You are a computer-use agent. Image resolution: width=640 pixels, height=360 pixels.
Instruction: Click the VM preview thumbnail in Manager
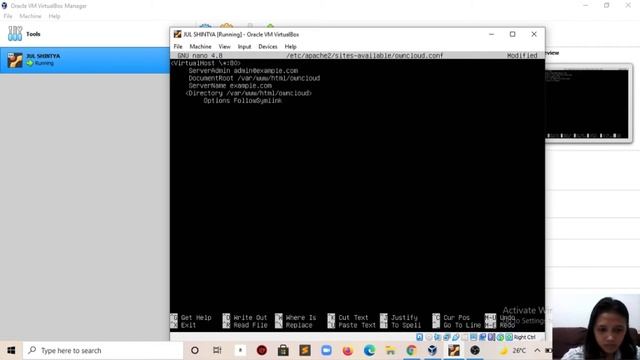[587, 103]
